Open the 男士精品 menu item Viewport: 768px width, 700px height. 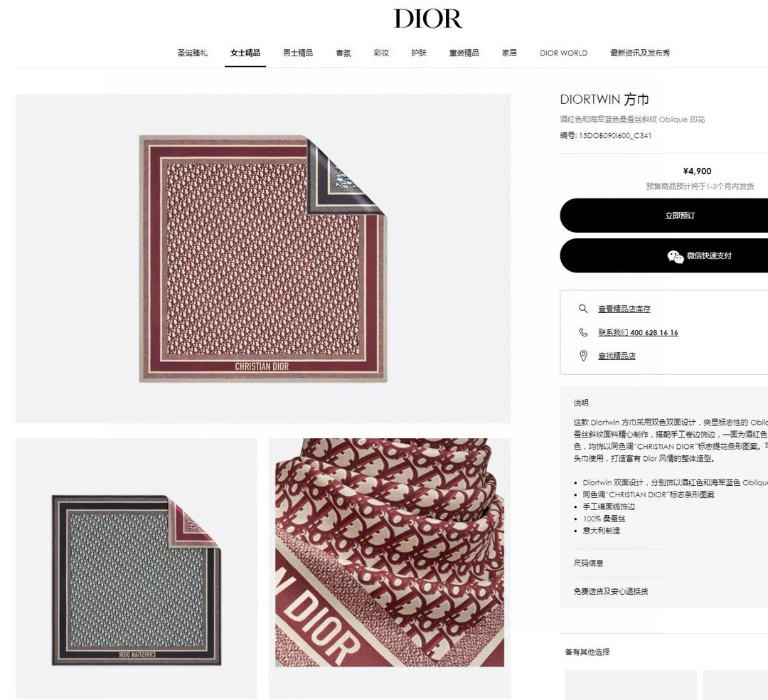click(298, 53)
